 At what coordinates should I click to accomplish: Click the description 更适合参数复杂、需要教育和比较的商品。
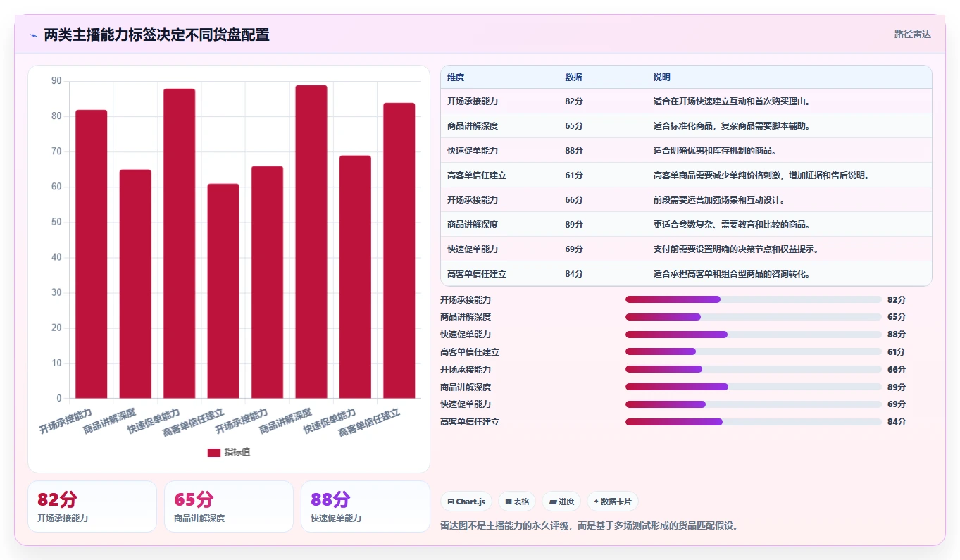pos(733,225)
